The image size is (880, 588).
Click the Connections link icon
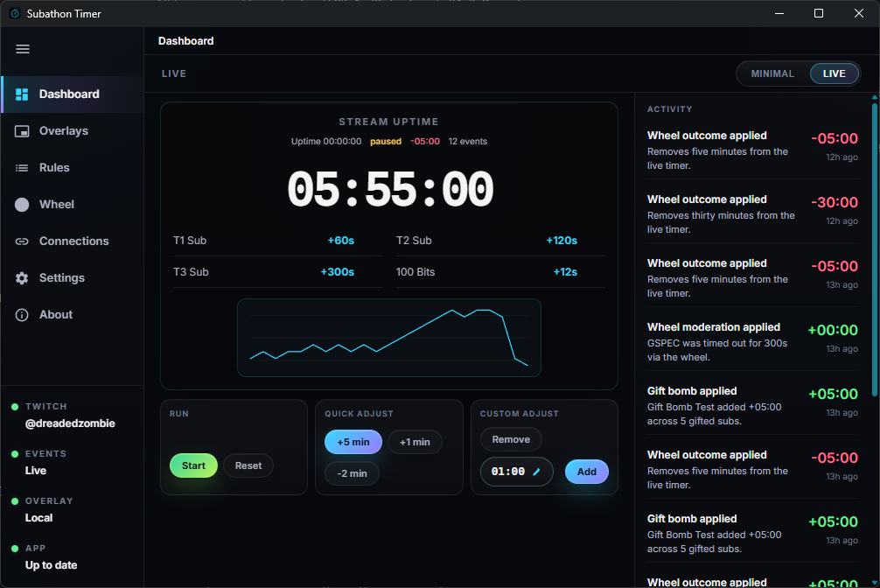[x=22, y=241]
